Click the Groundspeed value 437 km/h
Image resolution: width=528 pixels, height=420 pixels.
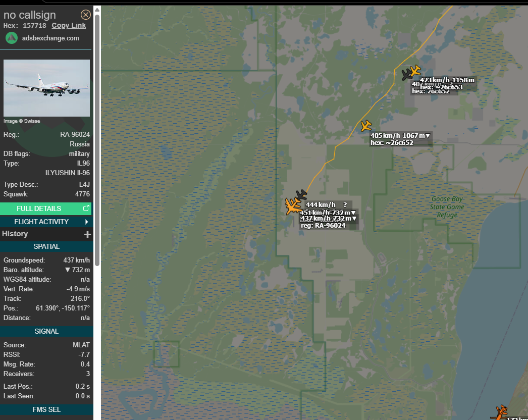coord(76,260)
